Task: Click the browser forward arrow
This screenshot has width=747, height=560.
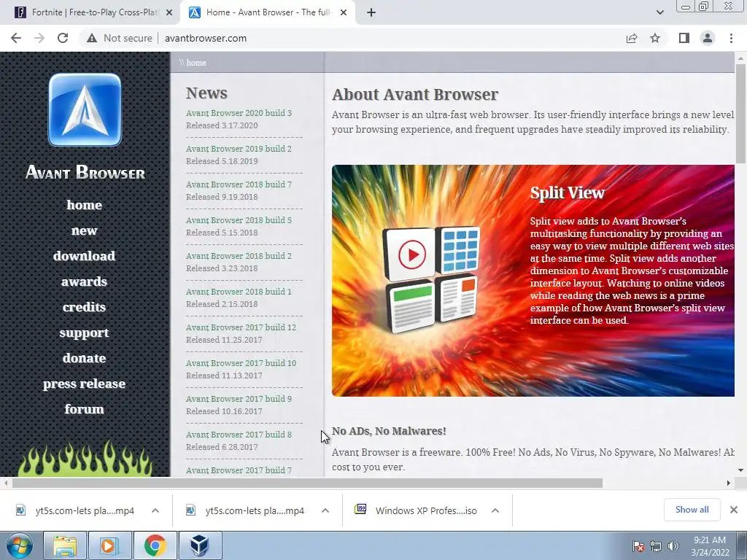Action: [39, 38]
